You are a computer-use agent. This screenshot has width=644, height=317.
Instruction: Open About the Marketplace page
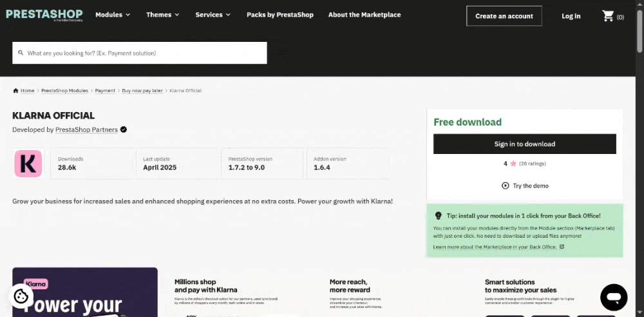[x=364, y=15]
